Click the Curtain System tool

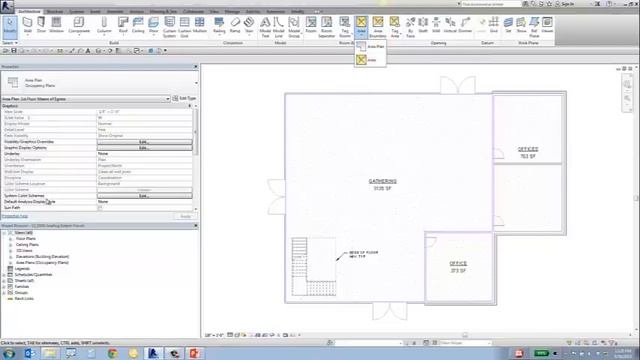pos(169,27)
